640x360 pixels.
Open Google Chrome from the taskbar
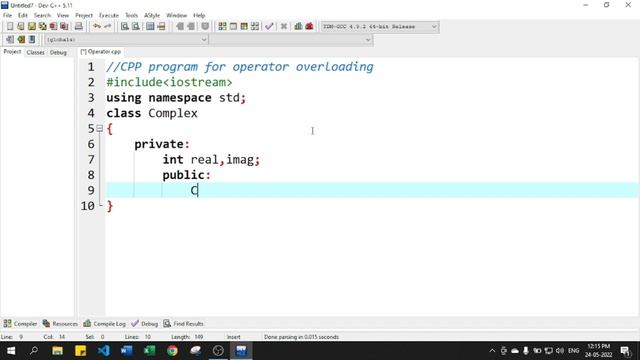tap(172, 351)
